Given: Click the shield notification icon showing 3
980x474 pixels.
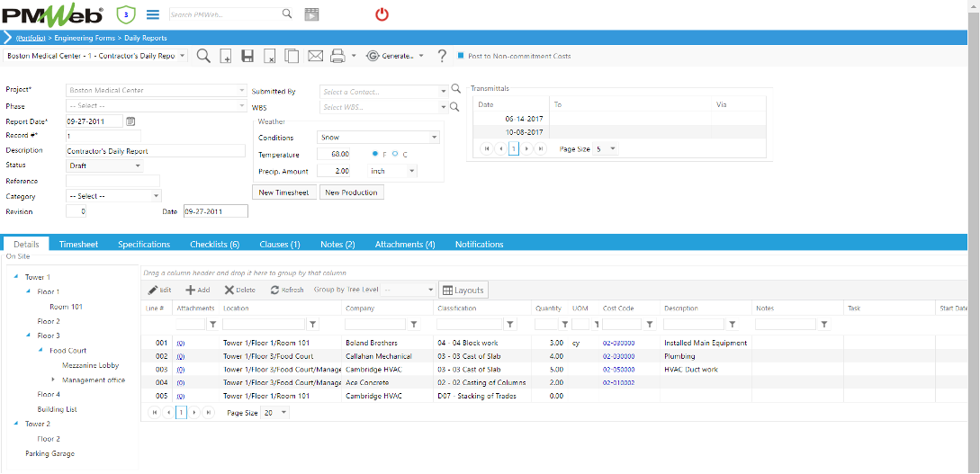Looking at the screenshot, I should pyautogui.click(x=126, y=13).
